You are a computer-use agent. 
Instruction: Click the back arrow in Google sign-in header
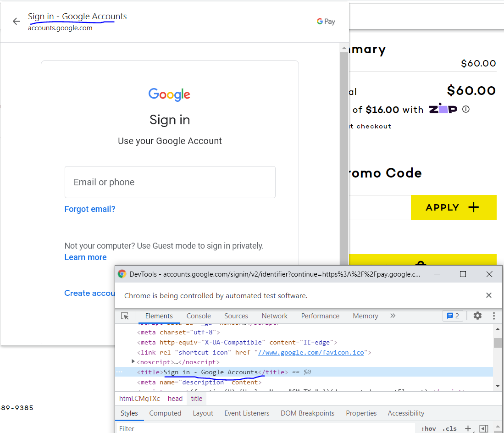tap(17, 22)
